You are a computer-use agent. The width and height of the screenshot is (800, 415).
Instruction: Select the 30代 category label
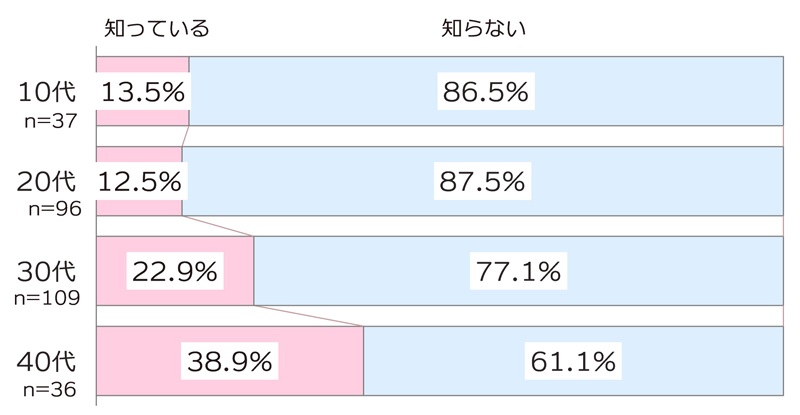[48, 271]
